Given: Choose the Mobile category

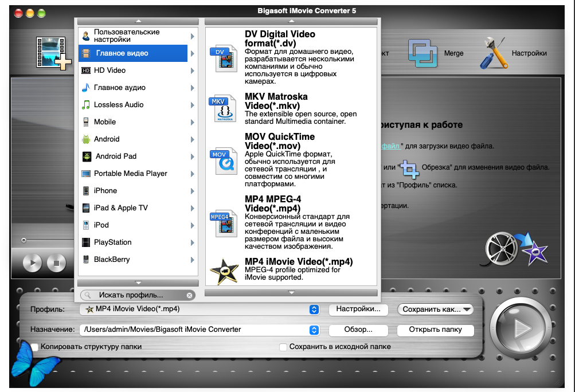Looking at the screenshot, I should [x=138, y=121].
